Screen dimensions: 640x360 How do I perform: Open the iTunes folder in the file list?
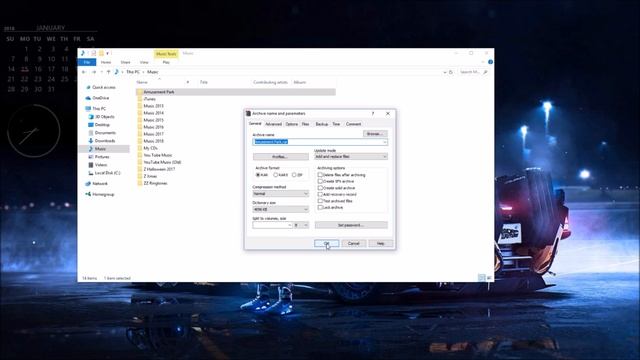pyautogui.click(x=149, y=99)
